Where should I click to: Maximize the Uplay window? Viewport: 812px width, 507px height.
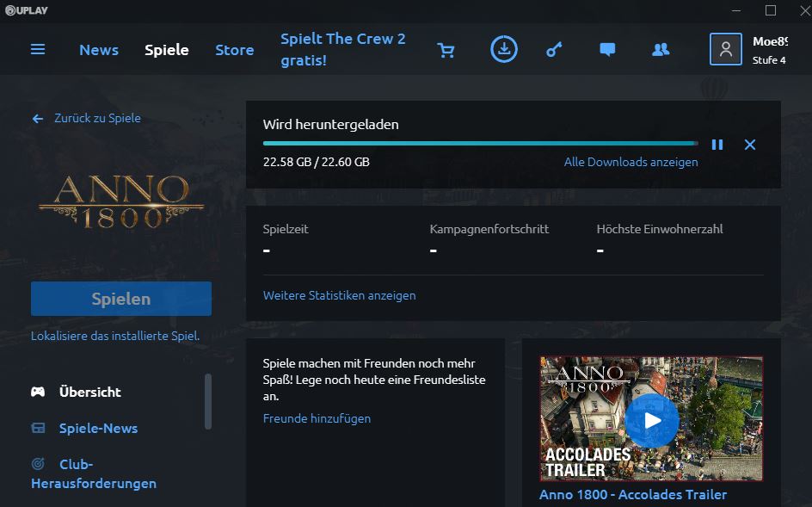[x=771, y=10]
